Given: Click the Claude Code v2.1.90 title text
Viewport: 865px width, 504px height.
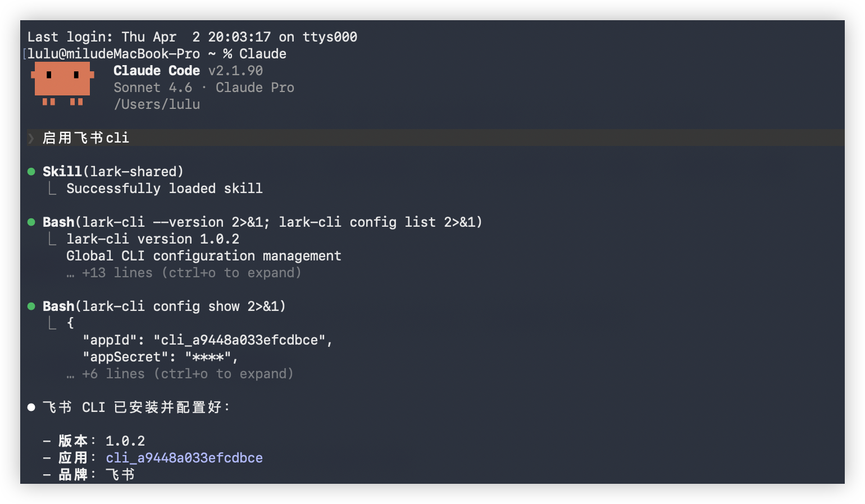Looking at the screenshot, I should pyautogui.click(x=188, y=71).
